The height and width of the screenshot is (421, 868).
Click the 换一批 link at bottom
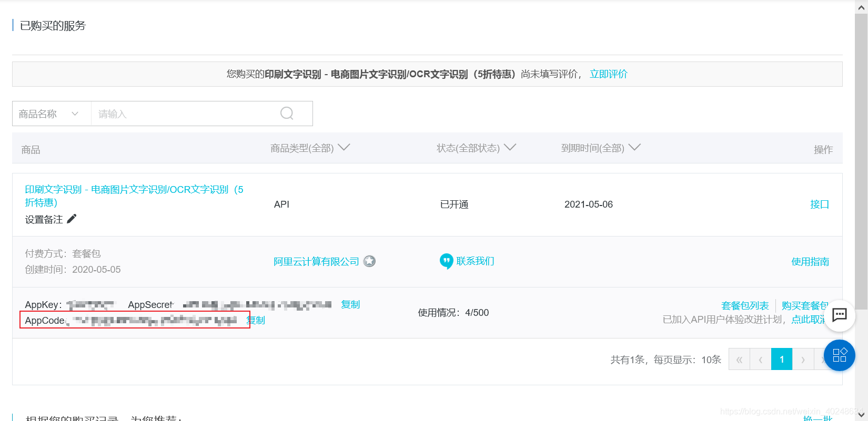[x=818, y=418]
